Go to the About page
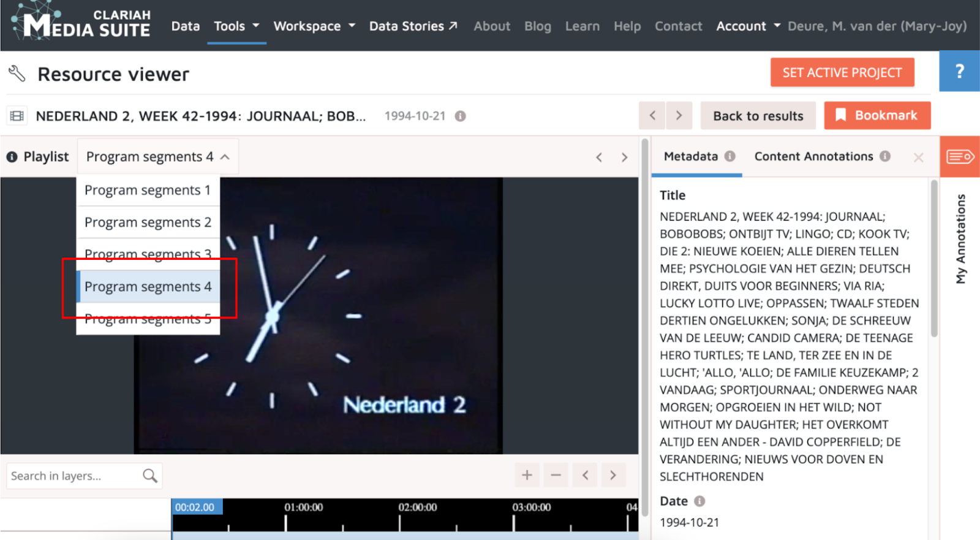The image size is (980, 540). 492,26
